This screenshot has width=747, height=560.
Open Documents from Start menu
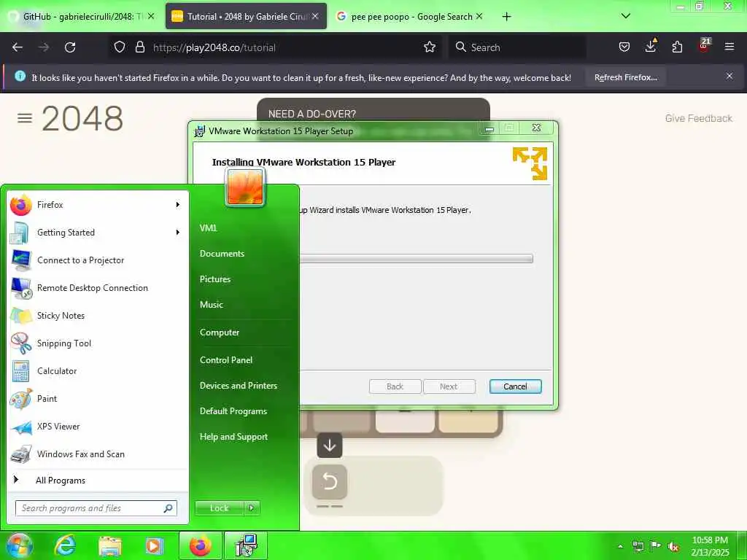(222, 254)
